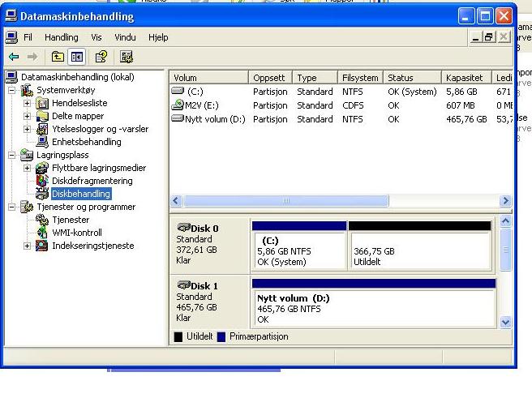Click the Tjenester gears icon
The height and width of the screenshot is (415, 532).
42,220
